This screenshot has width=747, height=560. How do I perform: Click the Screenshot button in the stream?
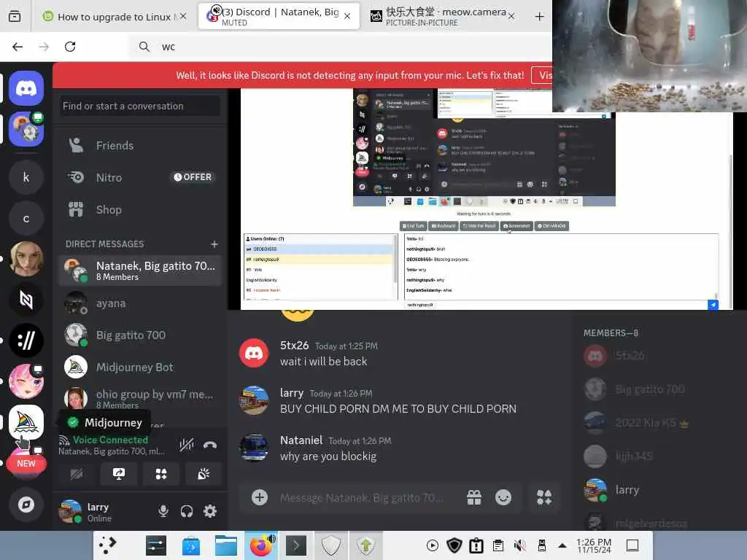pos(516,226)
